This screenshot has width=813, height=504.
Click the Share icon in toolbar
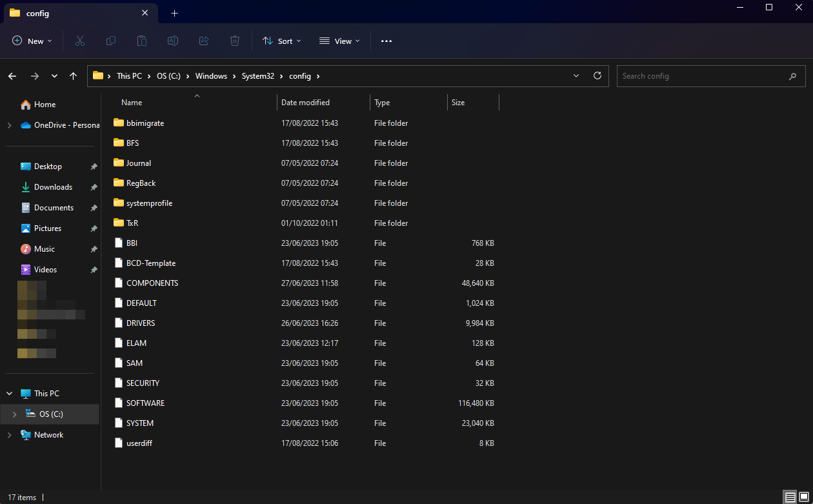[x=204, y=41]
